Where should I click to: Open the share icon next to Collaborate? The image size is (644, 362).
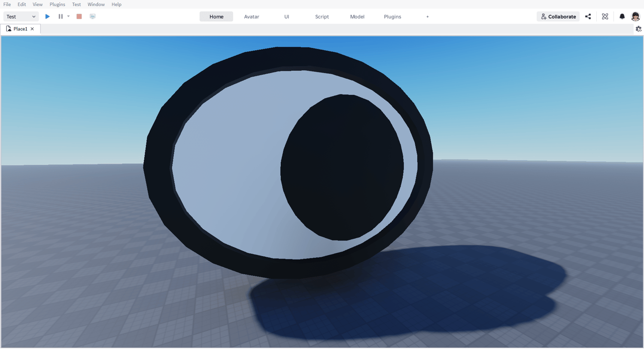click(588, 16)
